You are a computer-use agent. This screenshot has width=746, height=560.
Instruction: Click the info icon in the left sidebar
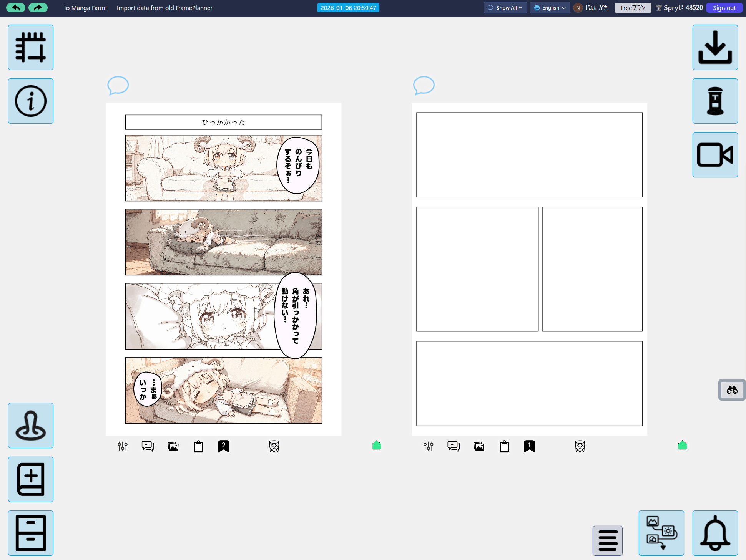click(x=30, y=101)
